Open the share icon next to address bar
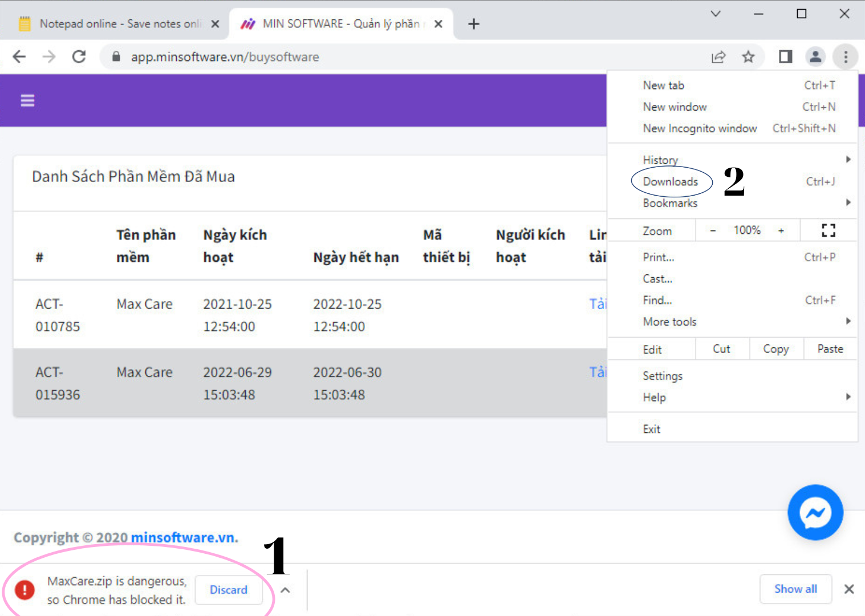 (x=719, y=56)
